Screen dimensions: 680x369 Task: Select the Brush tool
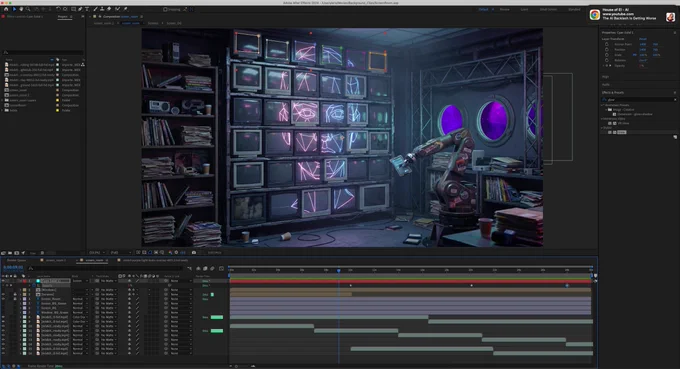[95, 9]
